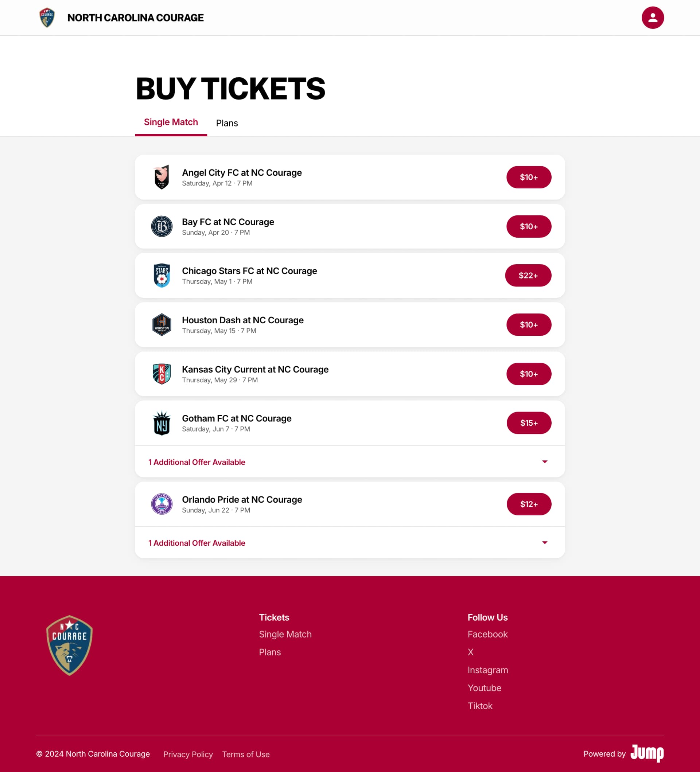Click the Orlando Pride team crest

(162, 504)
